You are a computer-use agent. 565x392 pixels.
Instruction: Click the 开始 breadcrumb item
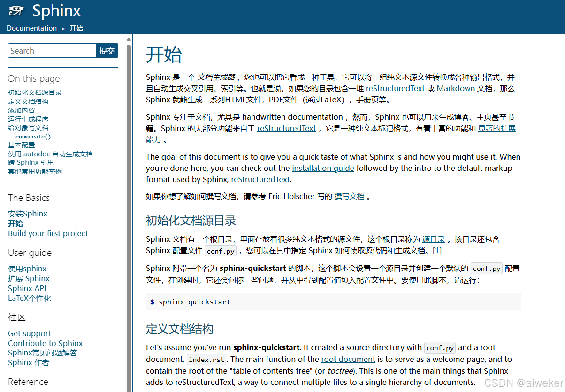[x=76, y=28]
